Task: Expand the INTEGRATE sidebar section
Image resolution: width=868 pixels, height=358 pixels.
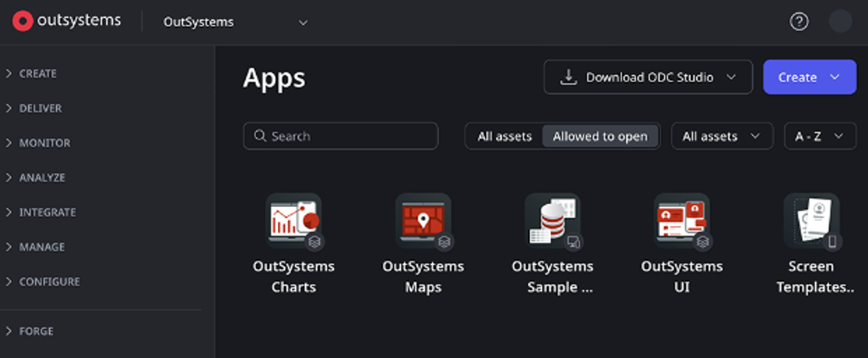Action: point(41,212)
